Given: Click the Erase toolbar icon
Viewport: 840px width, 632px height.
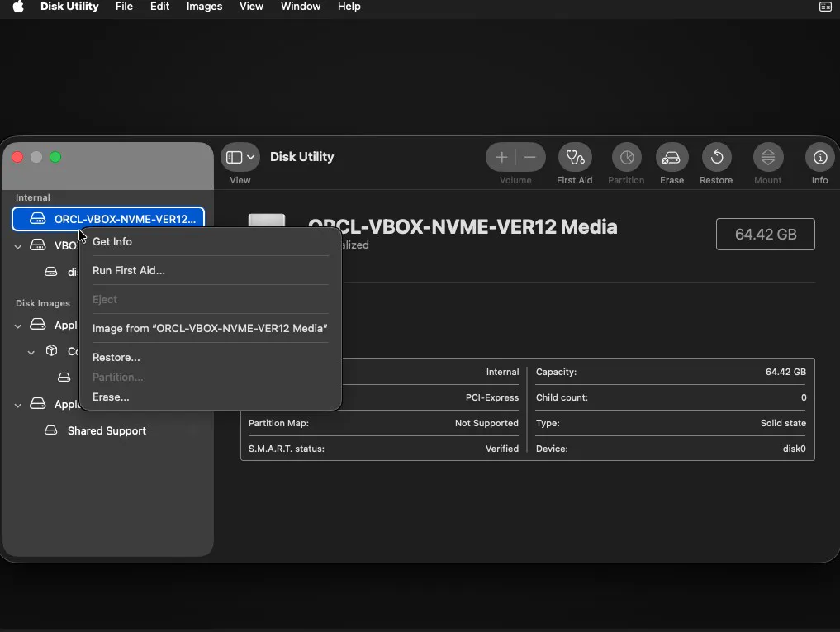Looking at the screenshot, I should (672, 157).
